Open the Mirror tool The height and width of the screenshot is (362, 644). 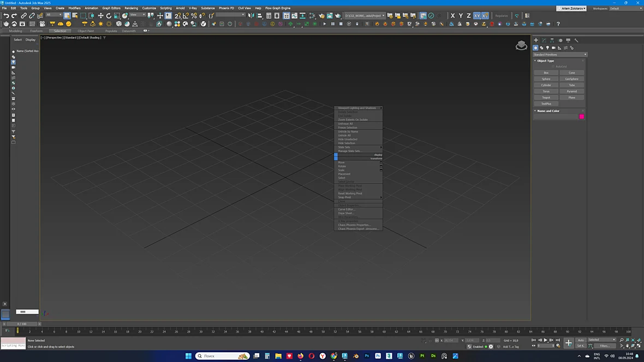coord(251,16)
